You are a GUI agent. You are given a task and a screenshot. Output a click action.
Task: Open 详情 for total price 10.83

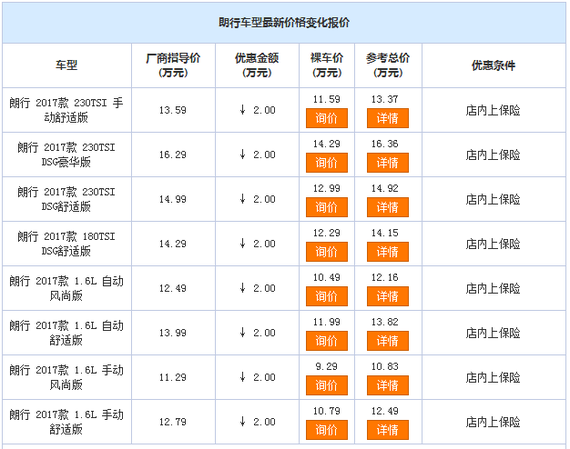[x=388, y=385]
